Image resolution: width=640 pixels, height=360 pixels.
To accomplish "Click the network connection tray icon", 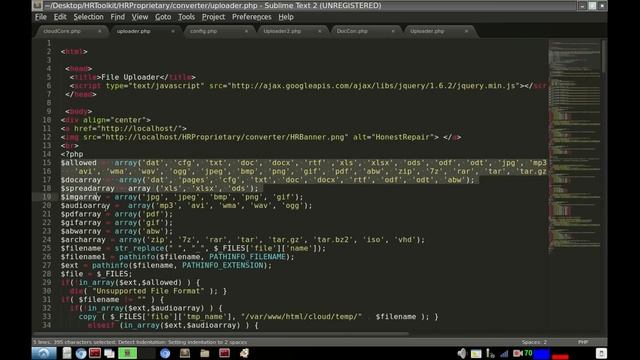I will [490, 353].
